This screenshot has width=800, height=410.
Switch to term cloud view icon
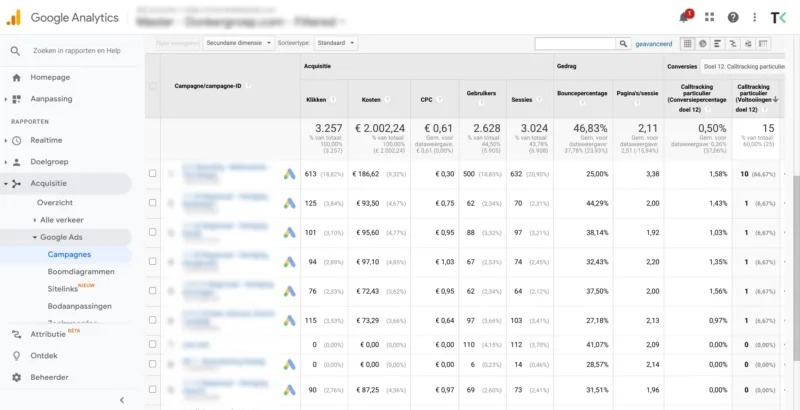click(x=748, y=44)
